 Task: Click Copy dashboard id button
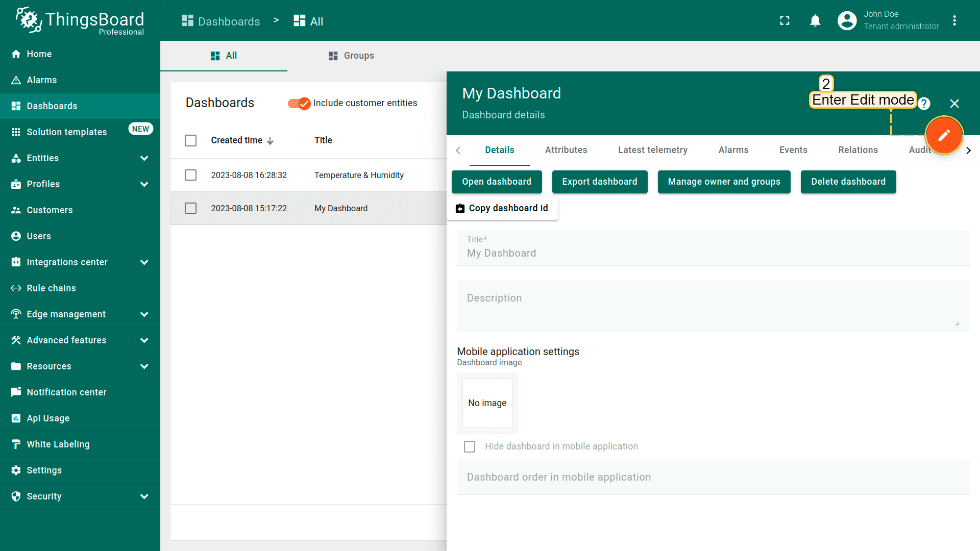click(502, 208)
